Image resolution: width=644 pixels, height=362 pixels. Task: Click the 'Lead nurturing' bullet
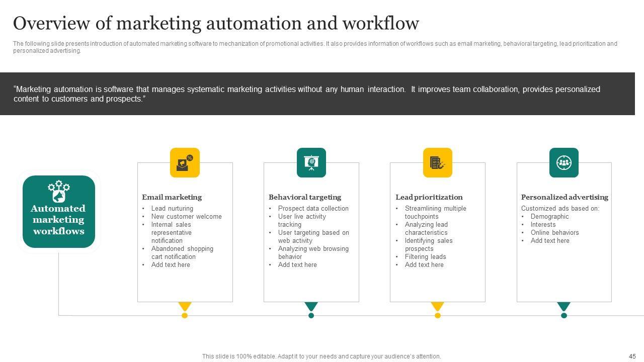(x=172, y=209)
